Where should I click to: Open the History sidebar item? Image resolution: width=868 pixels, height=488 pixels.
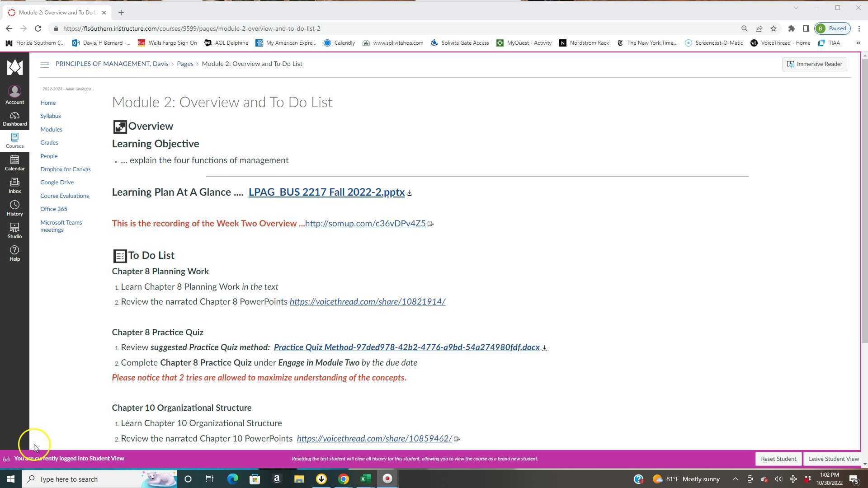tap(14, 208)
